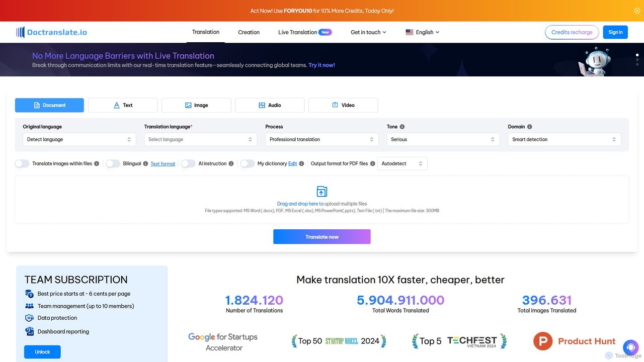The image size is (644, 362).
Task: Click the Top 50 Startup Wheel 2024 badge
Action: tap(339, 341)
